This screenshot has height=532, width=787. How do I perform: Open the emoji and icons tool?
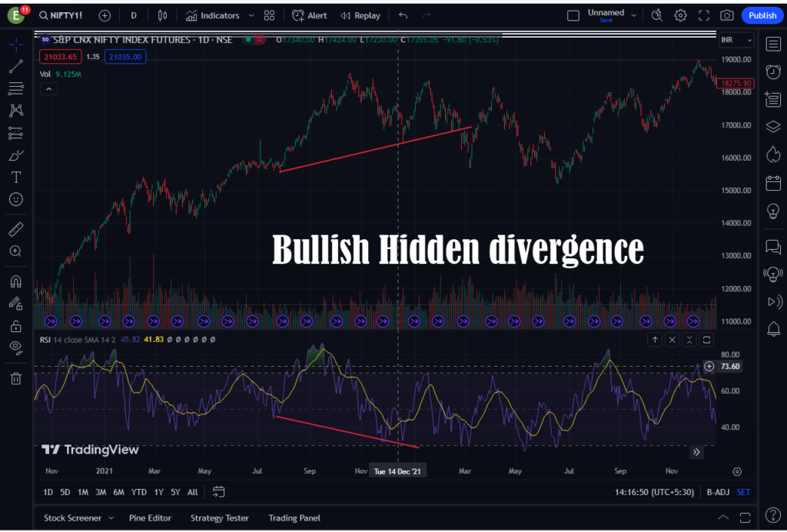coord(16,199)
